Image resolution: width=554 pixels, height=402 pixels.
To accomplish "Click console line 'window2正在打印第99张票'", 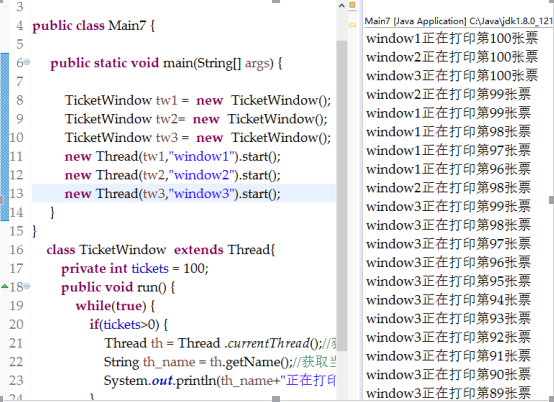I will pyautogui.click(x=448, y=94).
